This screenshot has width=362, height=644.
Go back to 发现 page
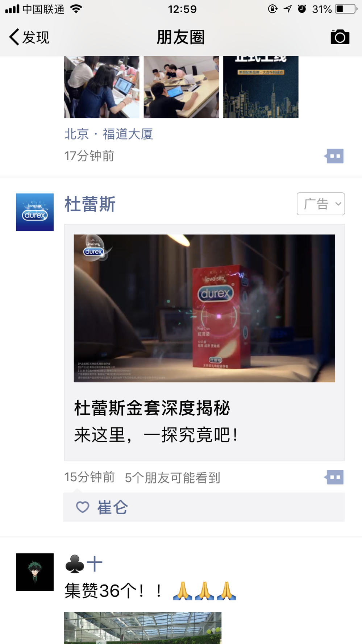(x=29, y=37)
